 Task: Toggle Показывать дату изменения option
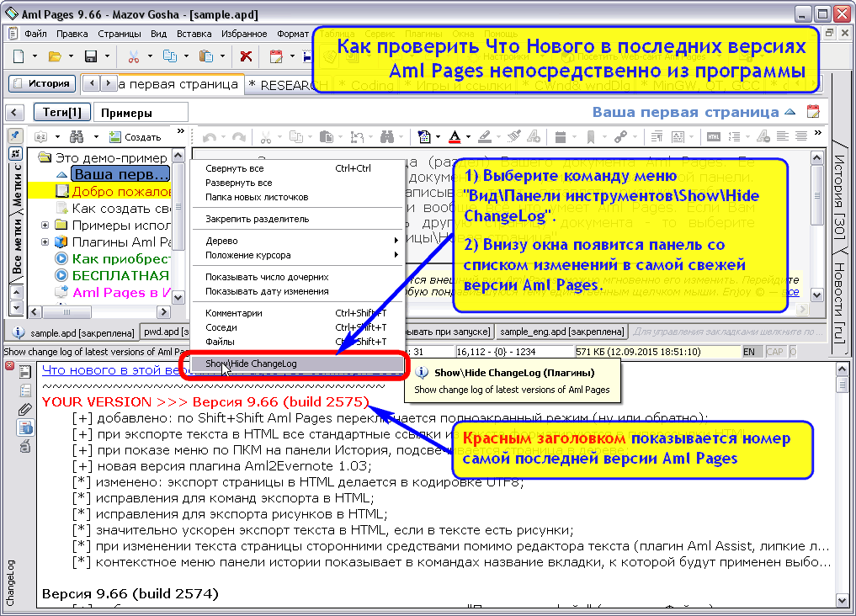pos(297,291)
